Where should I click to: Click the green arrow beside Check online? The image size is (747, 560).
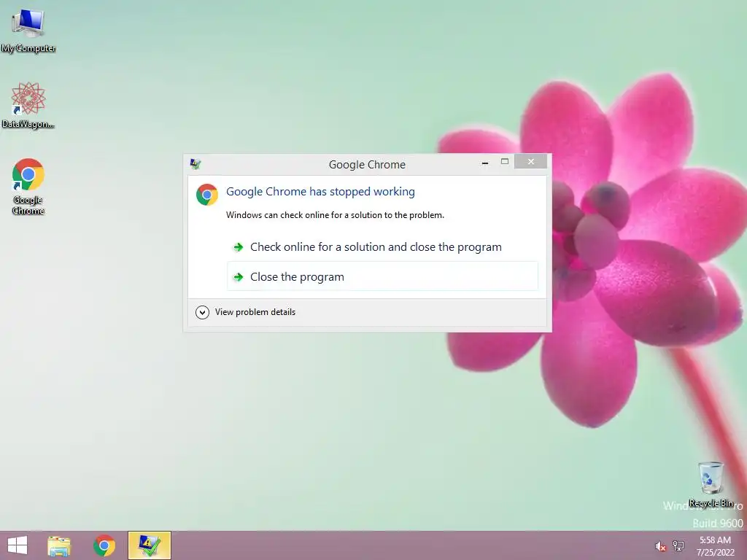[239, 246]
